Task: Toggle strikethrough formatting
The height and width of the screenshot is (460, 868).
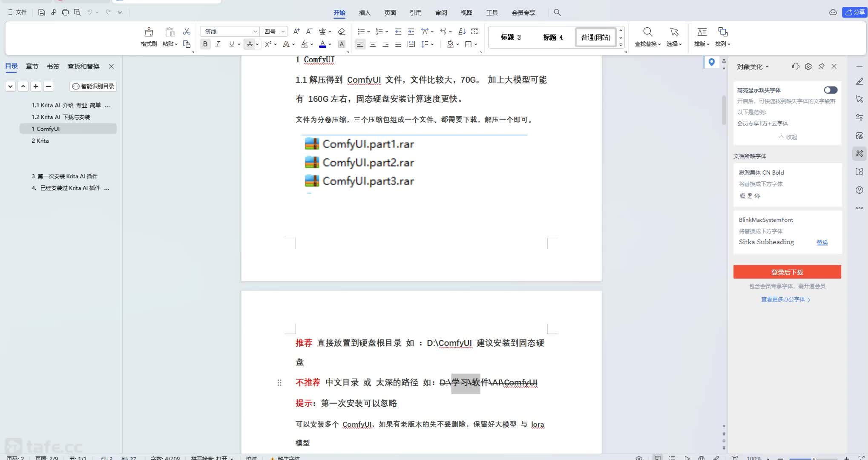Action: pyautogui.click(x=250, y=44)
